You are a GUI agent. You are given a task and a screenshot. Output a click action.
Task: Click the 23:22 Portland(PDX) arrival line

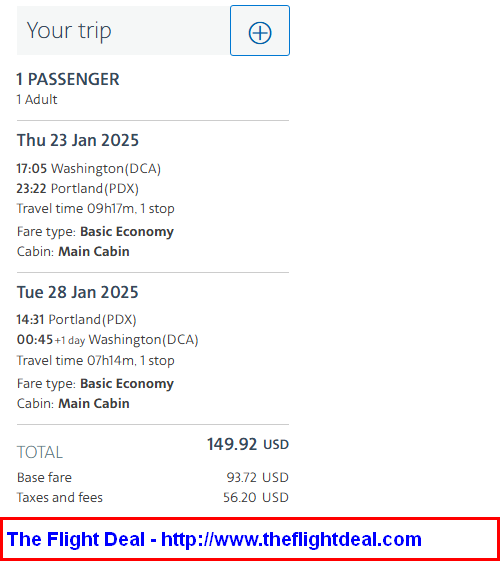coord(77,188)
